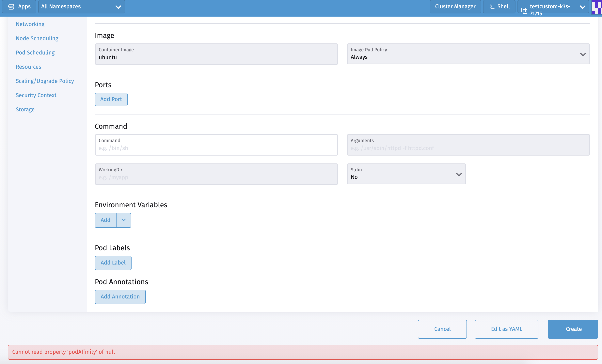Screen dimensions: 602x364
Task: Open the Stdin dropdown
Action: (459, 174)
